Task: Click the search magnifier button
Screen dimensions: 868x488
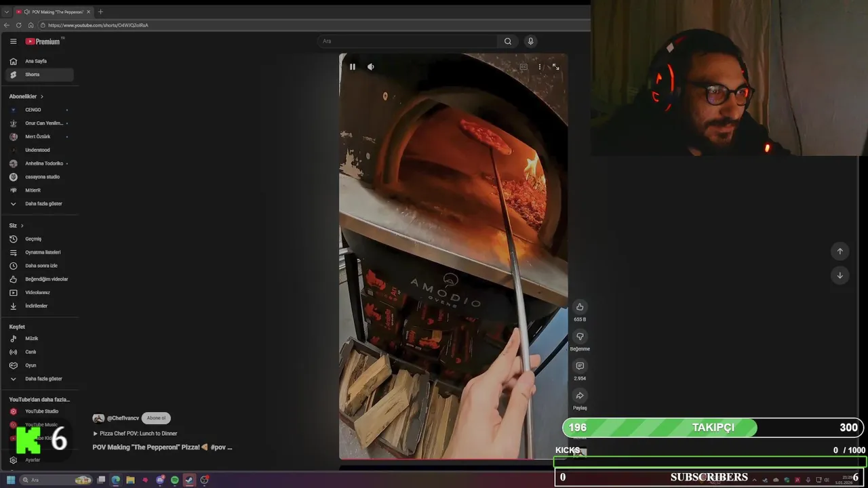Action: tap(508, 41)
